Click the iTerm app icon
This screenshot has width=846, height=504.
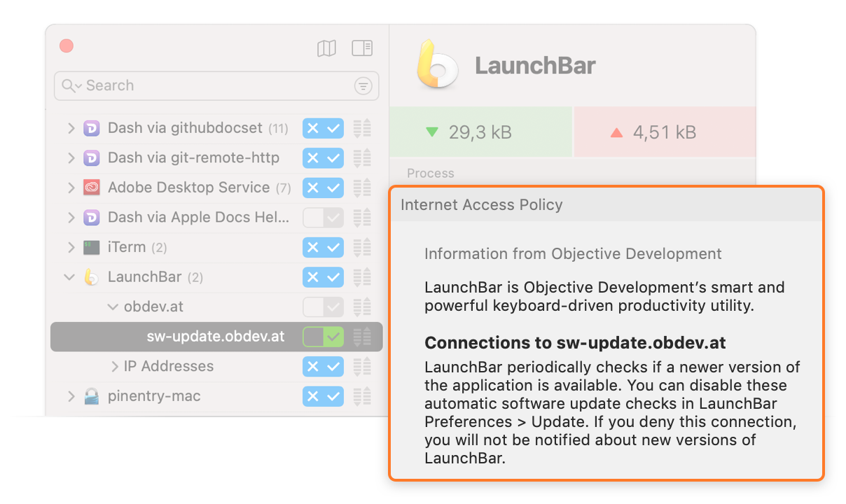tap(92, 247)
